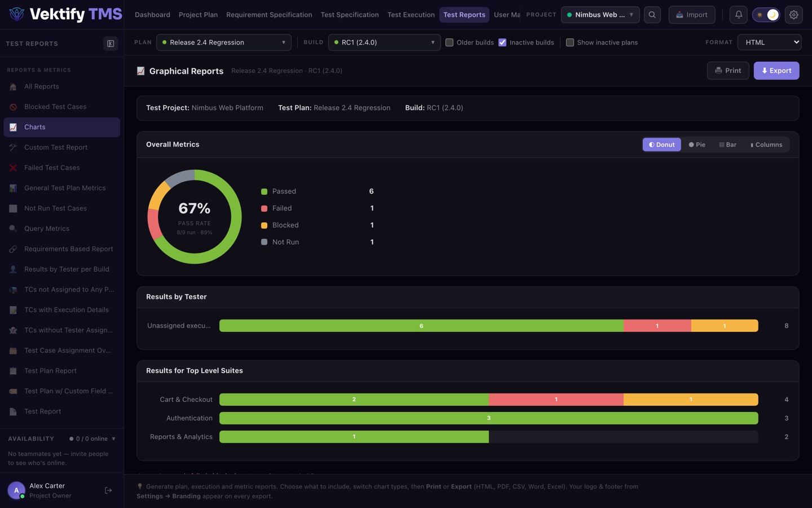This screenshot has width=812, height=508.
Task: Expand the availability 0 / 0 online dropdown
Action: [92, 439]
